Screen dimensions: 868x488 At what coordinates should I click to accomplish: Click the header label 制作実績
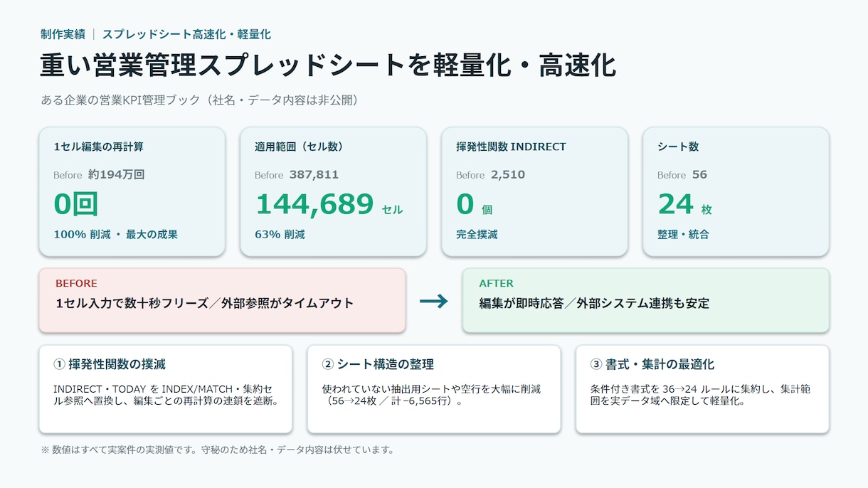pos(63,34)
